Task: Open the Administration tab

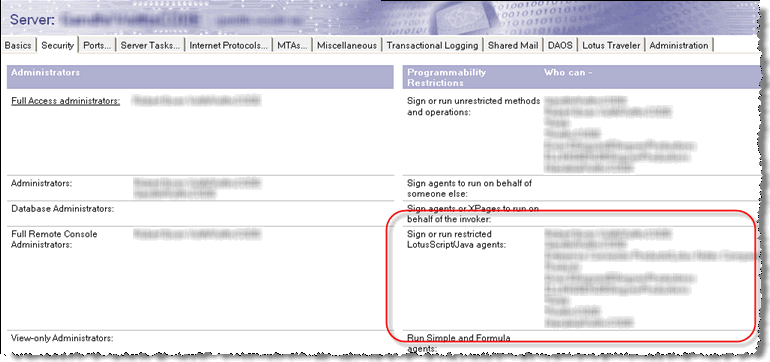Action: click(679, 45)
